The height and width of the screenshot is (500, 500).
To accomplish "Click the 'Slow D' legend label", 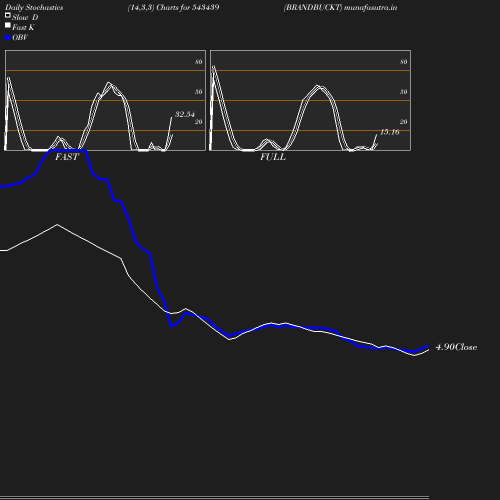I will 25,18.
